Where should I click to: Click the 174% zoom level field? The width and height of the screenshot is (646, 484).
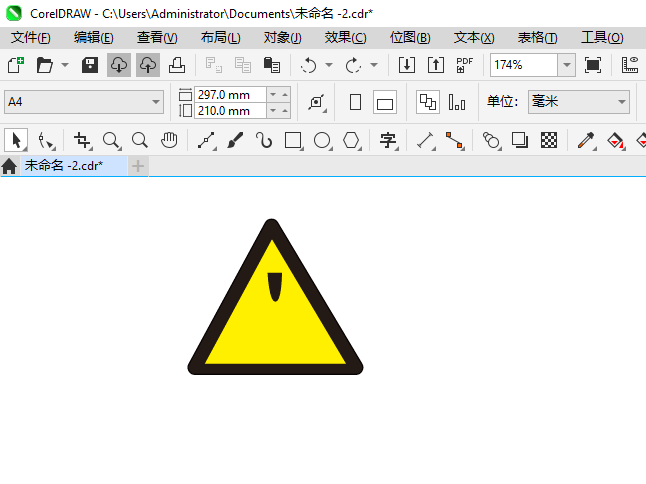524,65
